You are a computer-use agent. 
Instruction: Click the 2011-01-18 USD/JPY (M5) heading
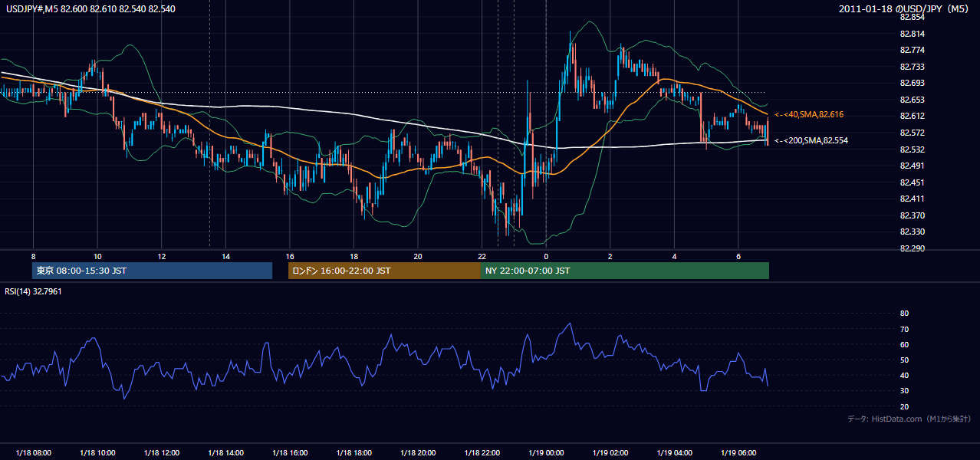click(x=905, y=9)
